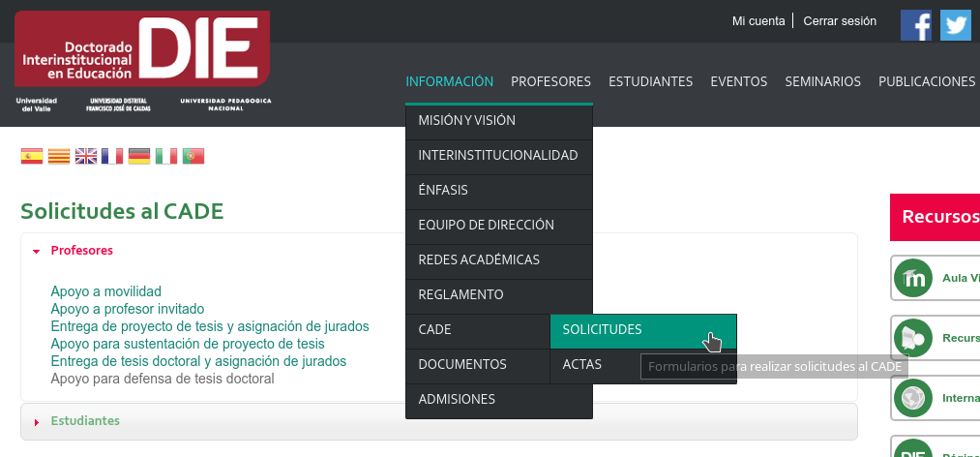
Task: Open the SEMINARIOS main menu
Action: [822, 81]
